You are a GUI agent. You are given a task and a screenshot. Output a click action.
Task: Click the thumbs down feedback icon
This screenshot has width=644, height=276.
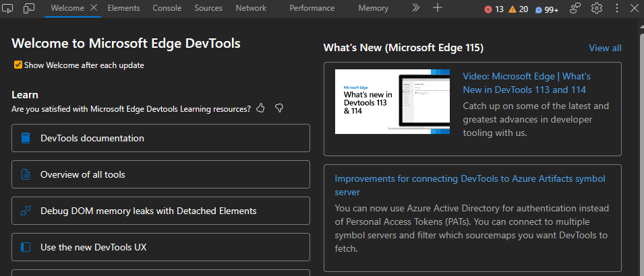click(x=279, y=108)
